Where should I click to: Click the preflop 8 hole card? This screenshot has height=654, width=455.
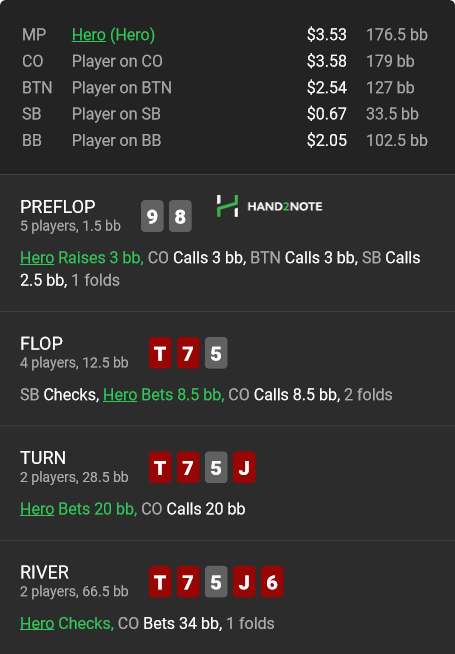180,216
